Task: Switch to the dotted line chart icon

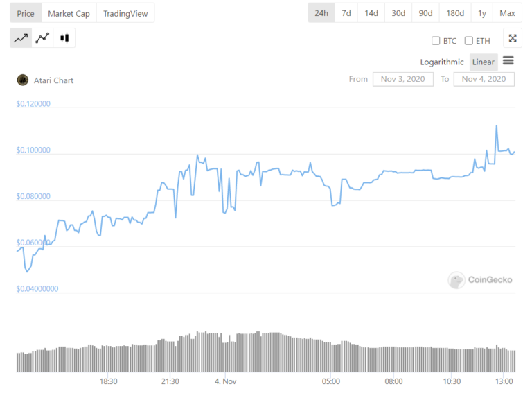Action: pyautogui.click(x=43, y=38)
